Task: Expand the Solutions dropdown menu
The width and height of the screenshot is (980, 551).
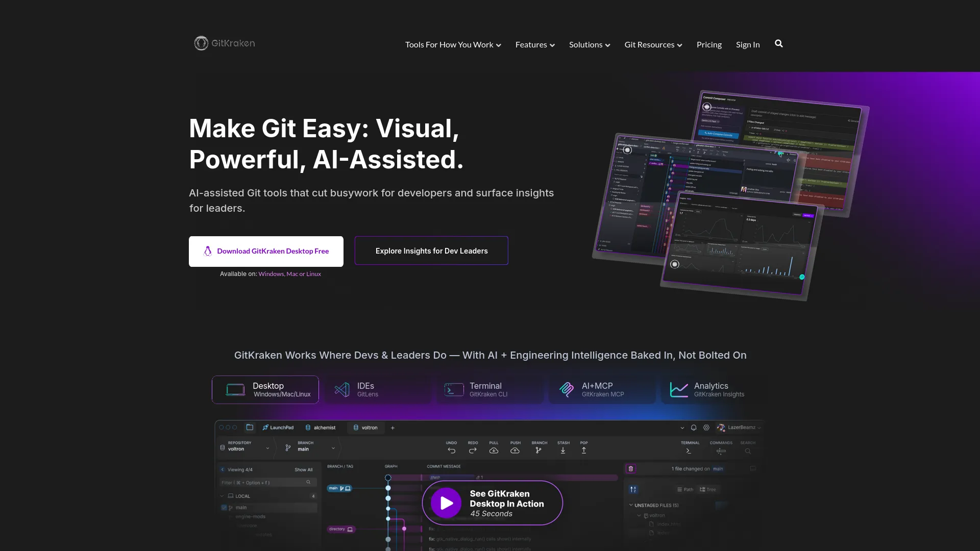Action: pyautogui.click(x=590, y=45)
